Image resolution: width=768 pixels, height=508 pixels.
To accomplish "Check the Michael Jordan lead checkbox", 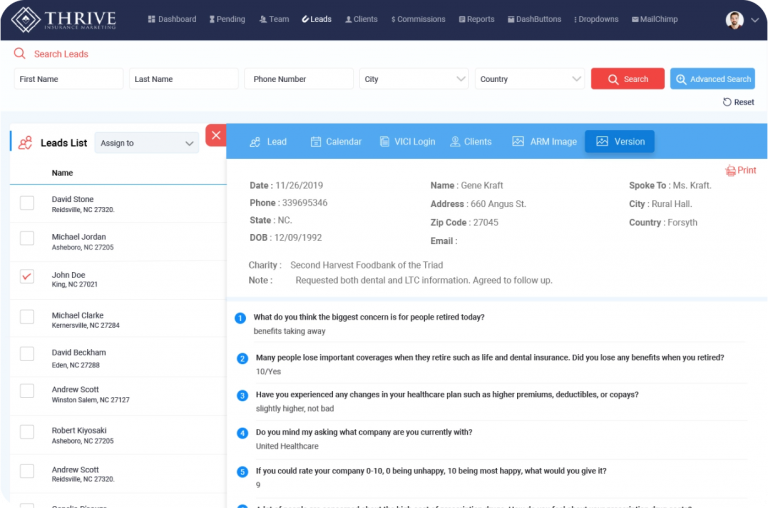I will point(27,238).
